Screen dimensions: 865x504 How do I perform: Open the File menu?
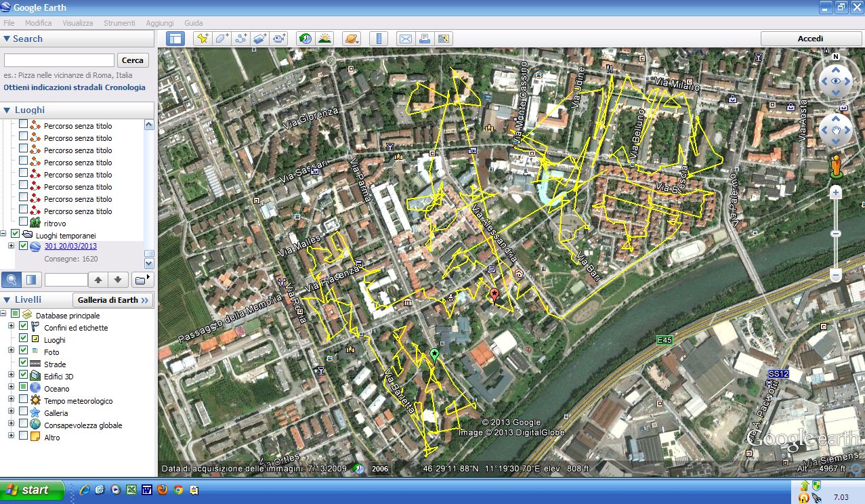(x=9, y=23)
